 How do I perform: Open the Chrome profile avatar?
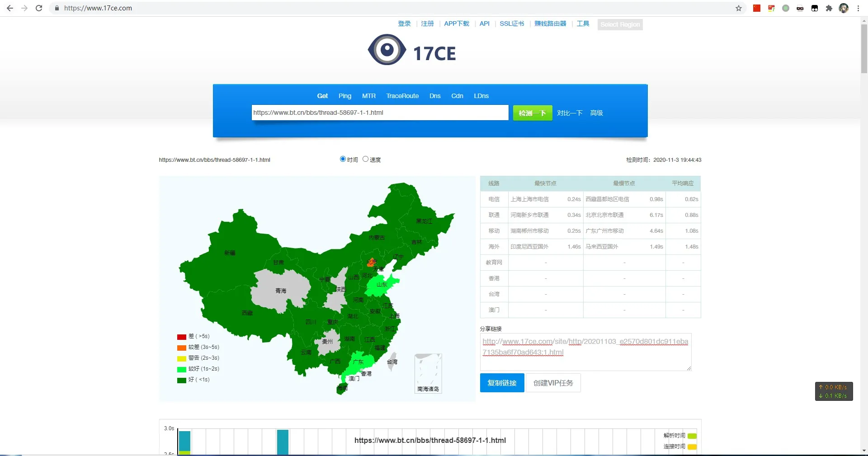[x=844, y=8]
